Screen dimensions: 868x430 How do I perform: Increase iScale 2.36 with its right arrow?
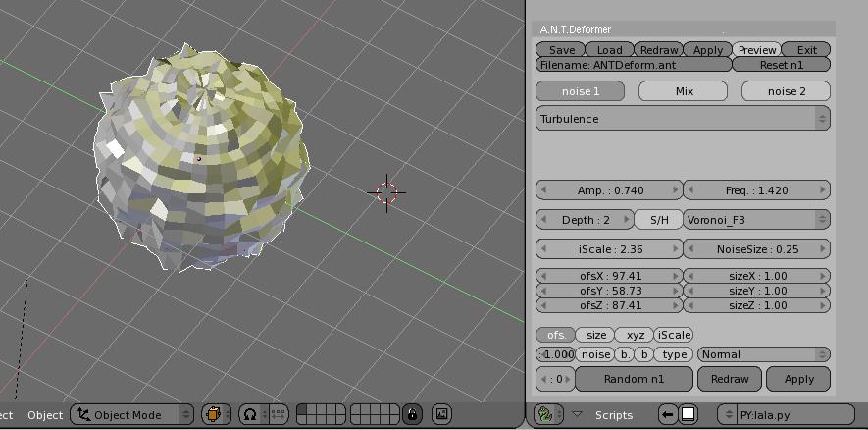(x=676, y=248)
